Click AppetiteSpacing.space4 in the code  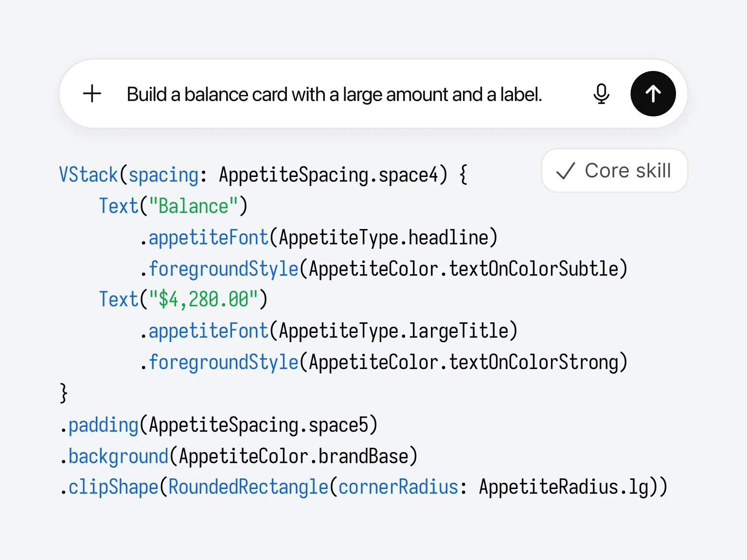(x=329, y=175)
